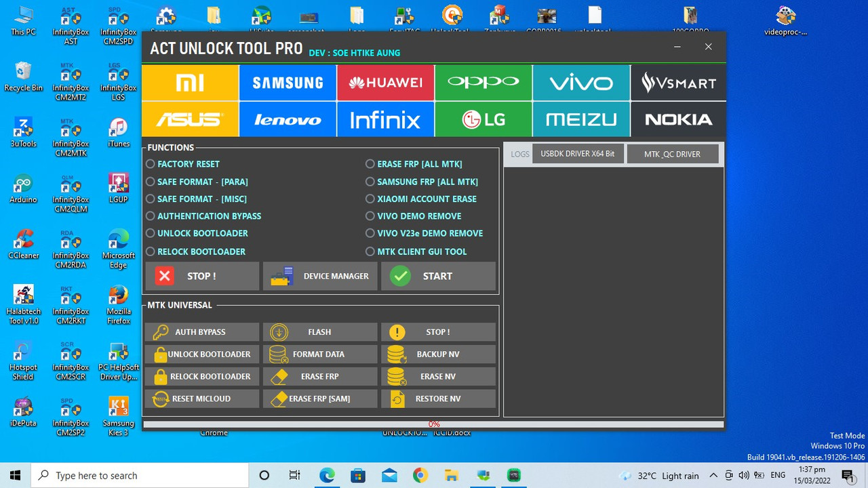Screen dimensions: 868x488
Task: Select the ASUS brand tile
Action: [x=190, y=119]
